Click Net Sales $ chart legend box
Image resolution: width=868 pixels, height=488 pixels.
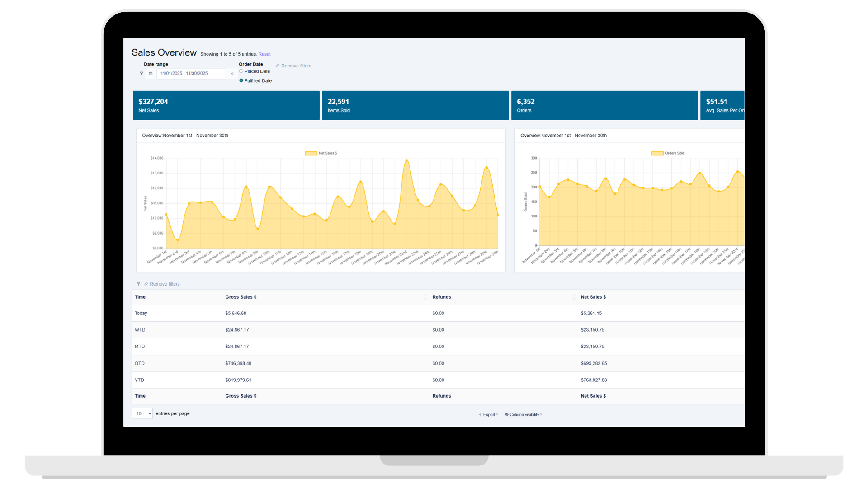[x=311, y=153]
